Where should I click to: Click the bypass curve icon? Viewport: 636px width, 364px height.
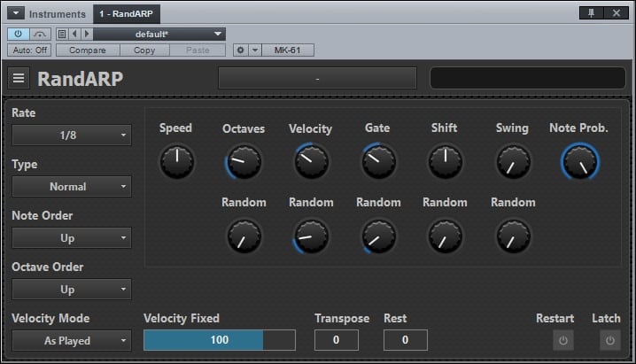coord(40,34)
